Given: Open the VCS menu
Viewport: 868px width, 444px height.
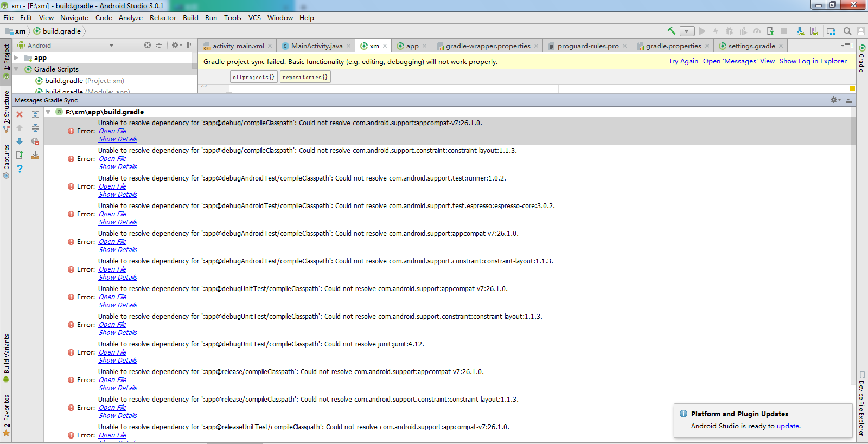Looking at the screenshot, I should pos(254,17).
